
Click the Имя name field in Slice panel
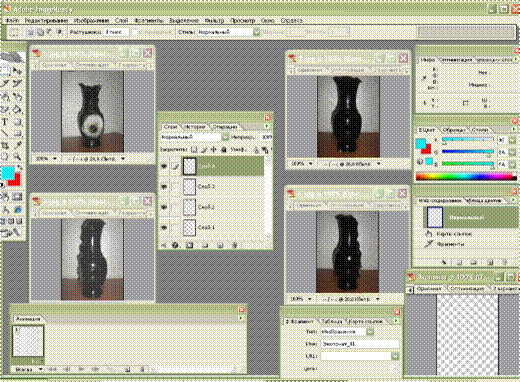pos(360,344)
